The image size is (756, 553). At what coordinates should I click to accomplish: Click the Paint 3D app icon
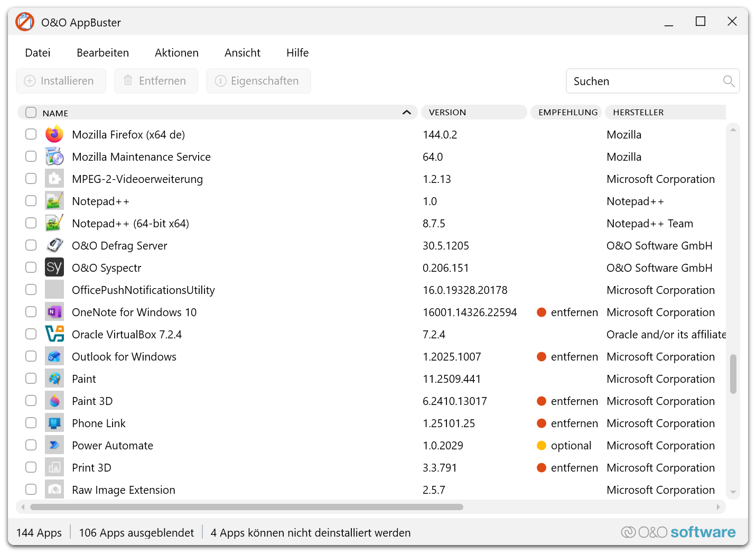[54, 401]
